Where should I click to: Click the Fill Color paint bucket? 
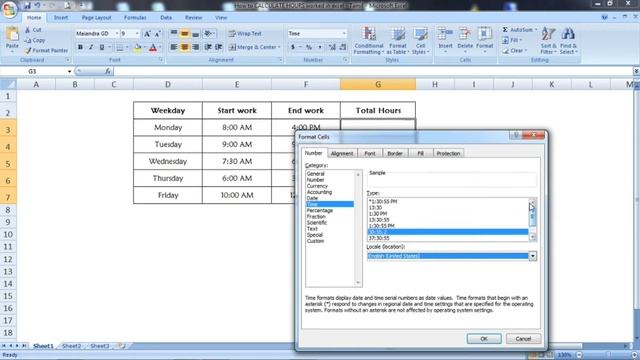(138, 48)
